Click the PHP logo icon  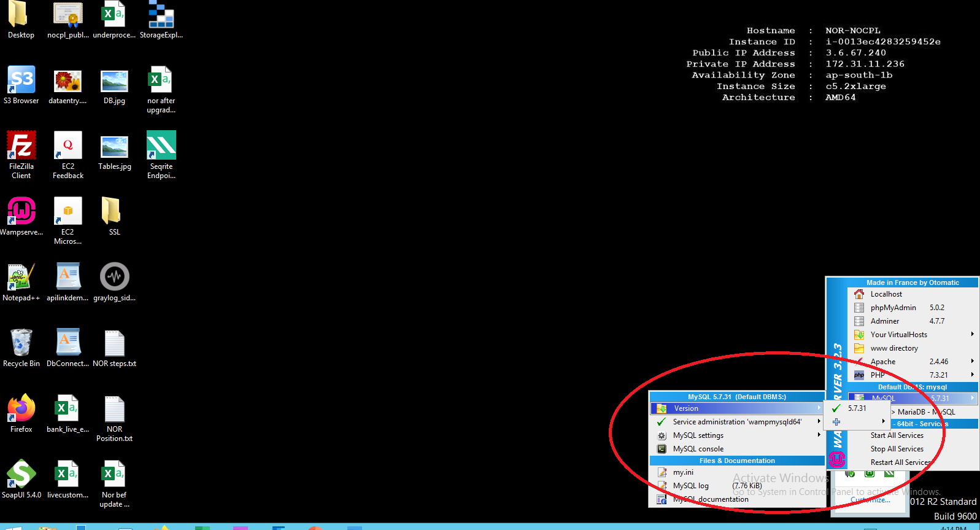coord(859,375)
